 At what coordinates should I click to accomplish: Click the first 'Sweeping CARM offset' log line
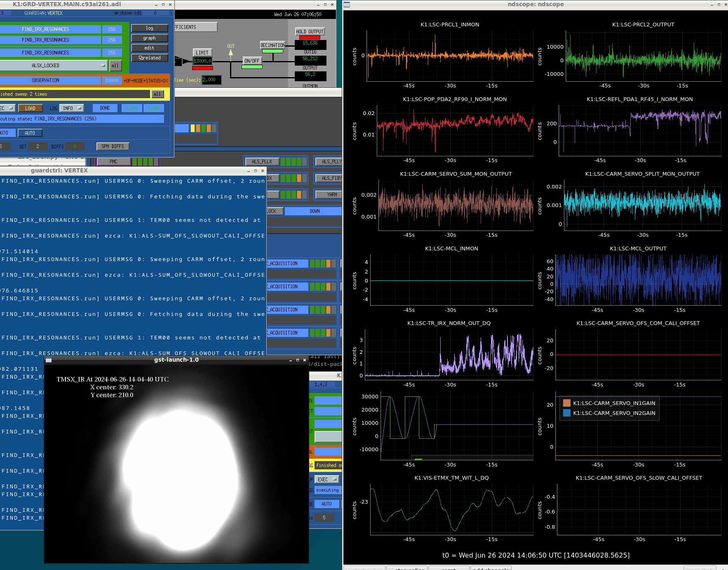[133, 181]
